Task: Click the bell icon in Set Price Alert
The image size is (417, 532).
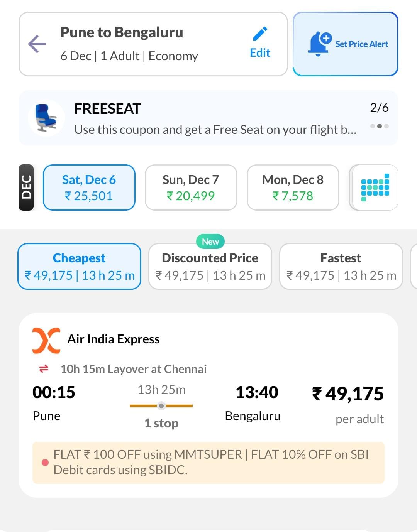Action: 319,44
